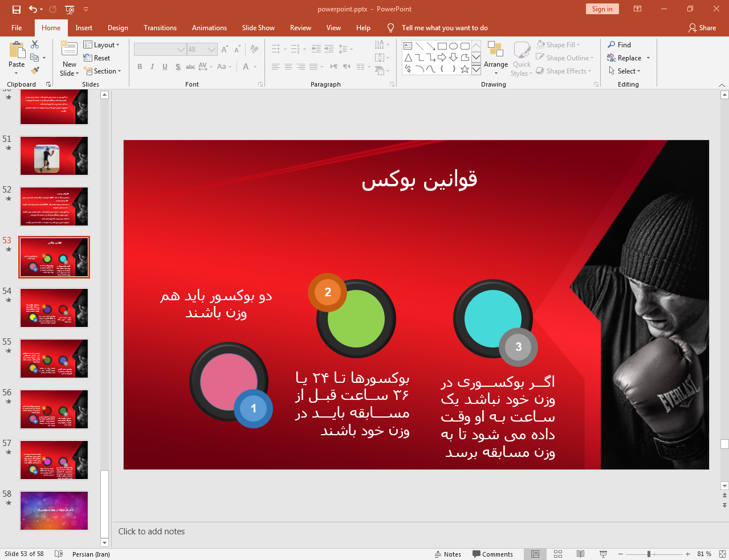Open the Layout dropdown
This screenshot has width=729, height=560.
(x=101, y=45)
